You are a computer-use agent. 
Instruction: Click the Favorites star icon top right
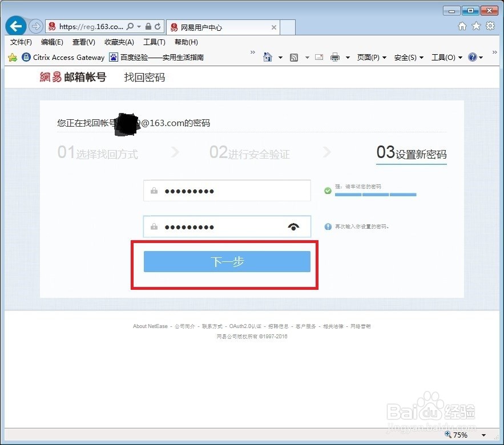[x=477, y=26]
